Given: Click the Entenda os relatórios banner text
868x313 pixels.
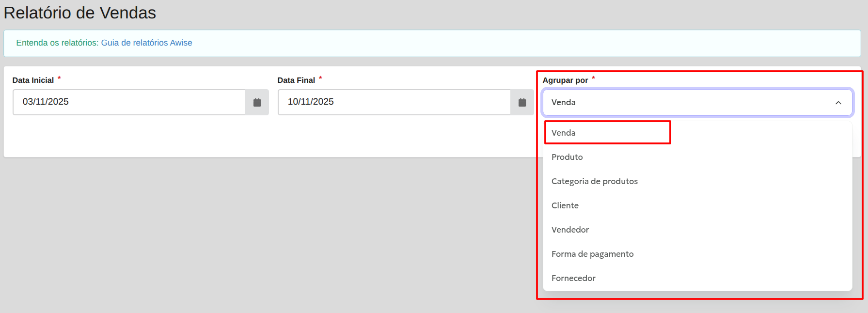Looking at the screenshot, I should (x=57, y=43).
